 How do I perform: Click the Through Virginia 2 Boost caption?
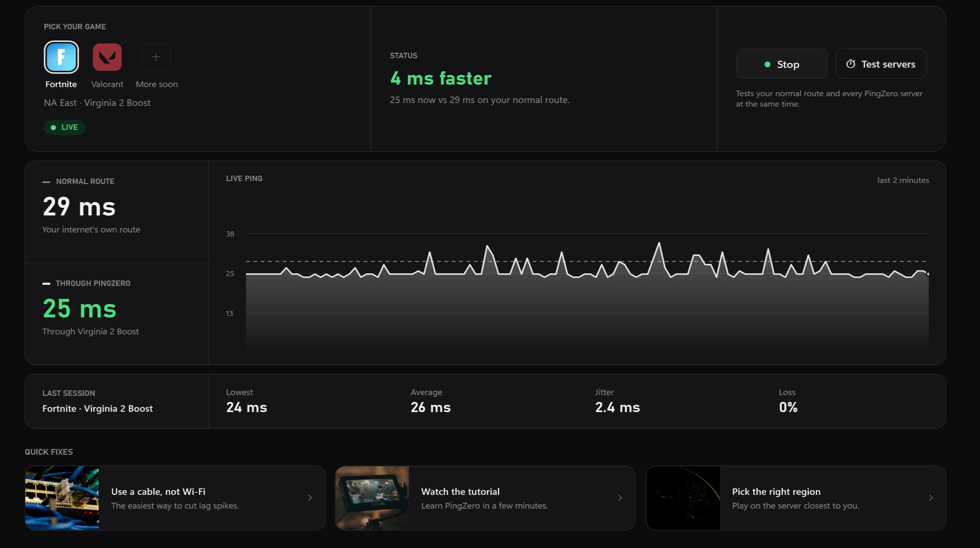[90, 331]
